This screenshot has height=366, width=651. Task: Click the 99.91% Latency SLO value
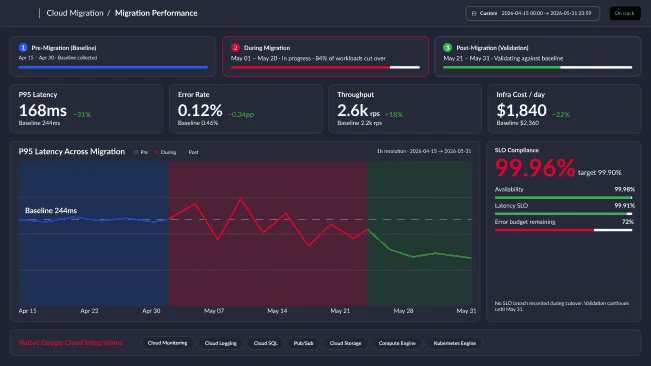[x=624, y=206]
